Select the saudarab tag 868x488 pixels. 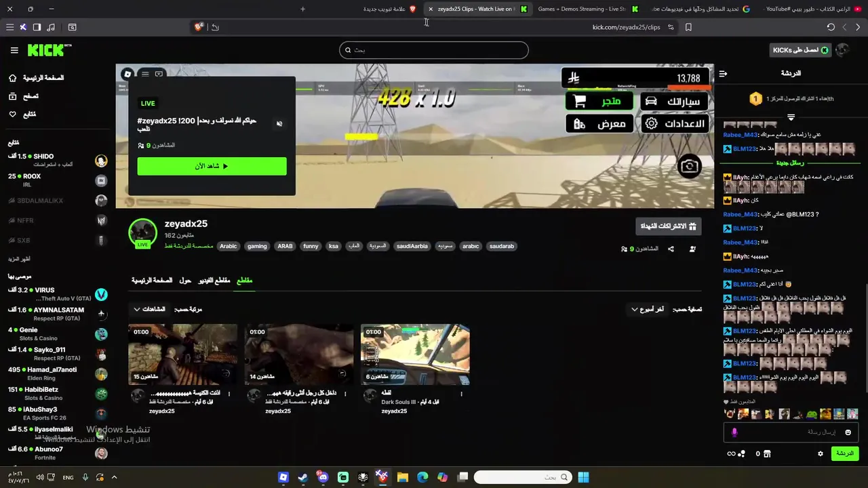(502, 246)
